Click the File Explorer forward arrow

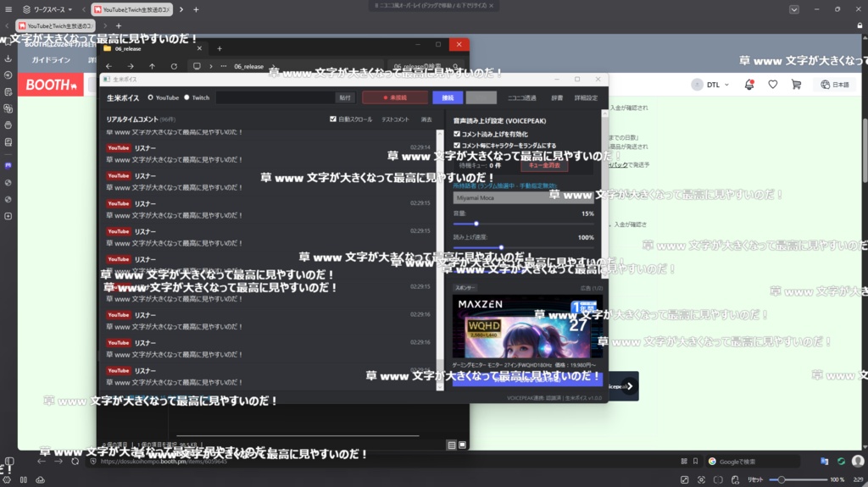(131, 66)
